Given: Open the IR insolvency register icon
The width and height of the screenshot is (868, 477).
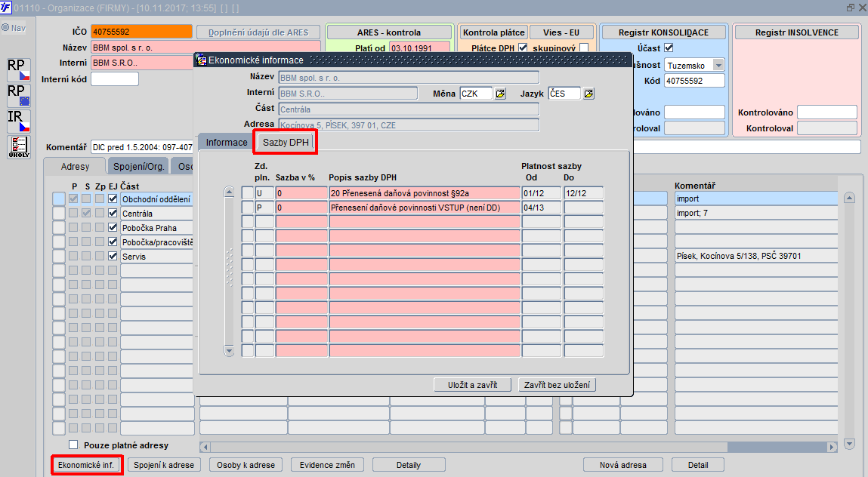Looking at the screenshot, I should coord(18,122).
